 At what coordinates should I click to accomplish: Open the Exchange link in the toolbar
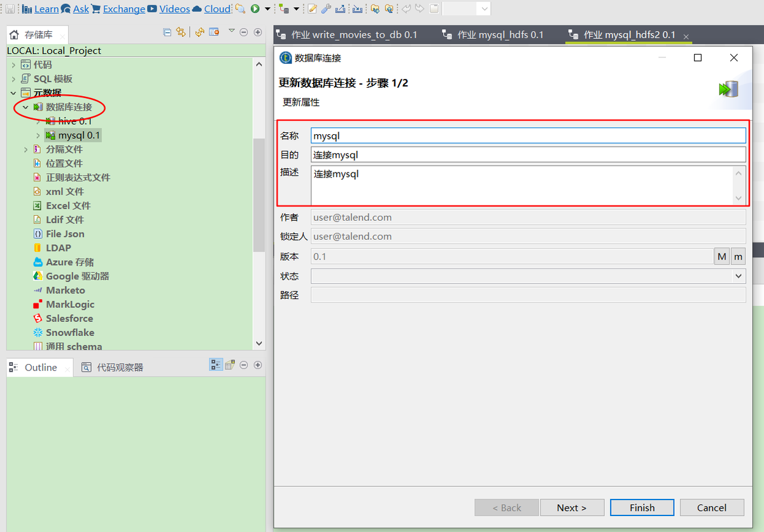tap(124, 8)
